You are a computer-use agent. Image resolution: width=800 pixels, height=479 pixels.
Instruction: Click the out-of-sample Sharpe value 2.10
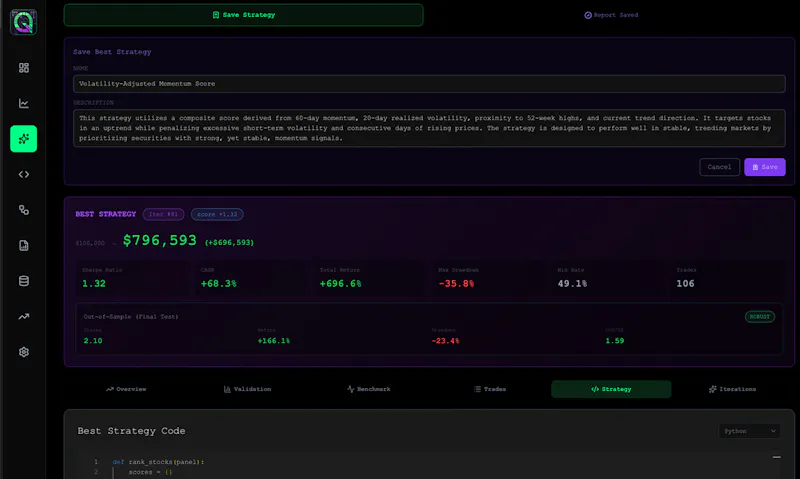point(93,341)
